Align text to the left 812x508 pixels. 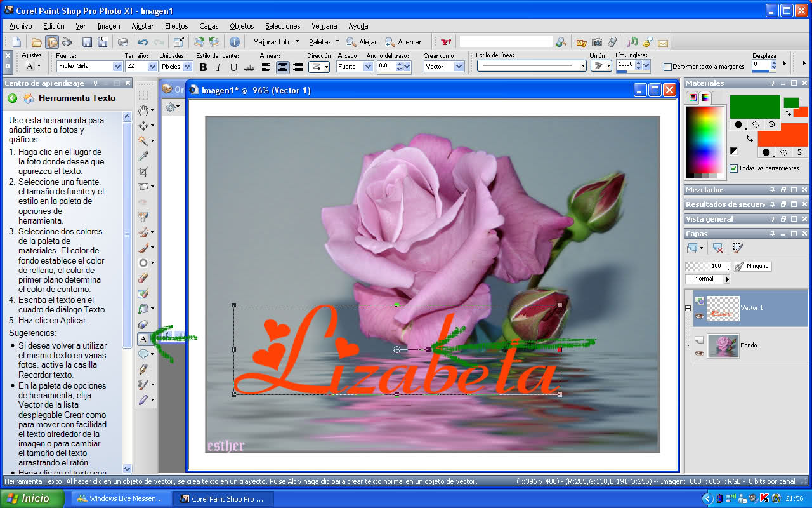(x=267, y=67)
